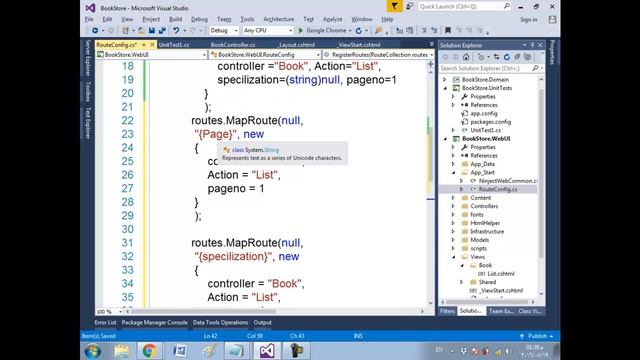This screenshot has height=360, width=640.
Task: Open the File menu
Action: (89, 19)
